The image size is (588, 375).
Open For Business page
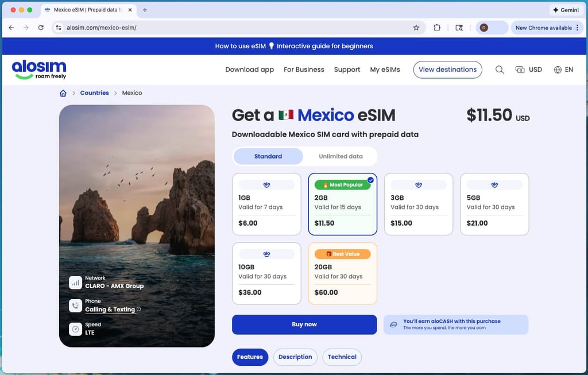304,69
